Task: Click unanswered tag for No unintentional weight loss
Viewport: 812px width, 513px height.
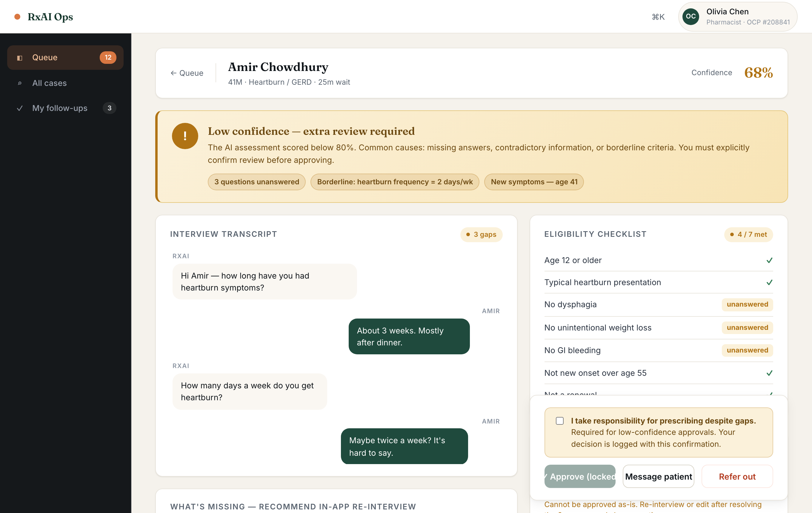Action: (747, 328)
